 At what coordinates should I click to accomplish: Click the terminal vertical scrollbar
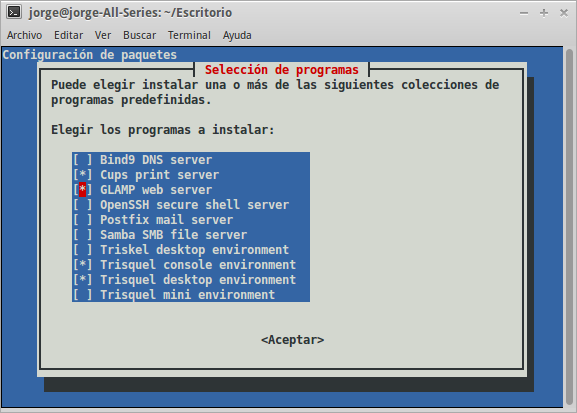tap(569, 227)
